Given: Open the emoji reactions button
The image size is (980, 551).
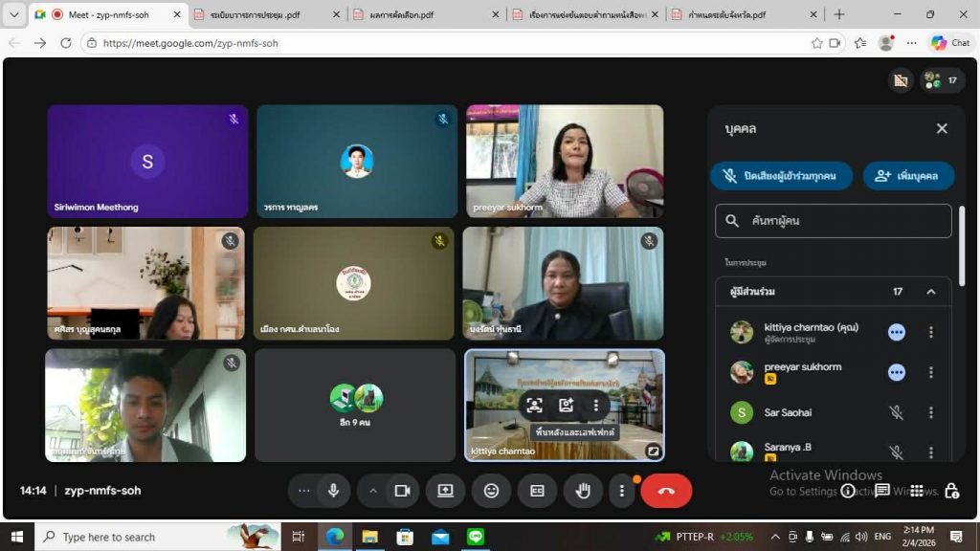Looking at the screenshot, I should point(491,491).
